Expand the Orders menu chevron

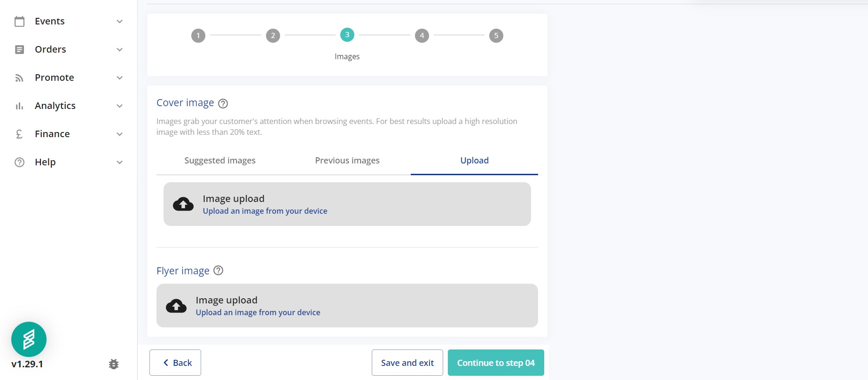point(119,50)
